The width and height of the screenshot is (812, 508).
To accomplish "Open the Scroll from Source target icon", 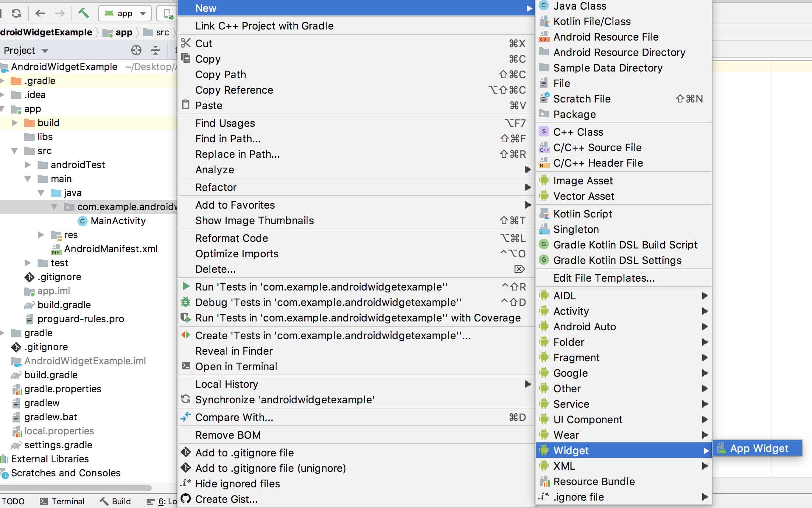I will (136, 50).
